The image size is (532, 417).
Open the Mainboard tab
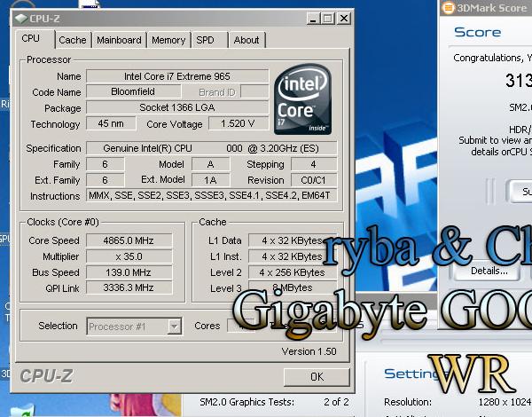(x=119, y=40)
